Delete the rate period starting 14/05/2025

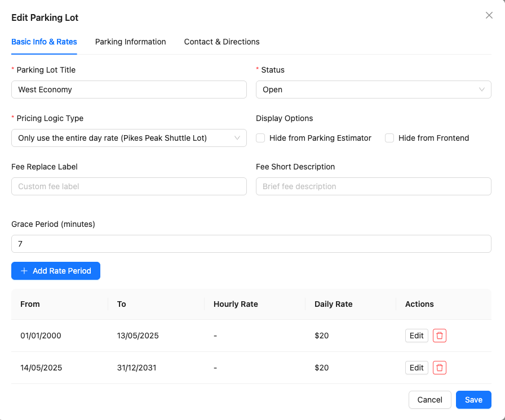pos(440,368)
